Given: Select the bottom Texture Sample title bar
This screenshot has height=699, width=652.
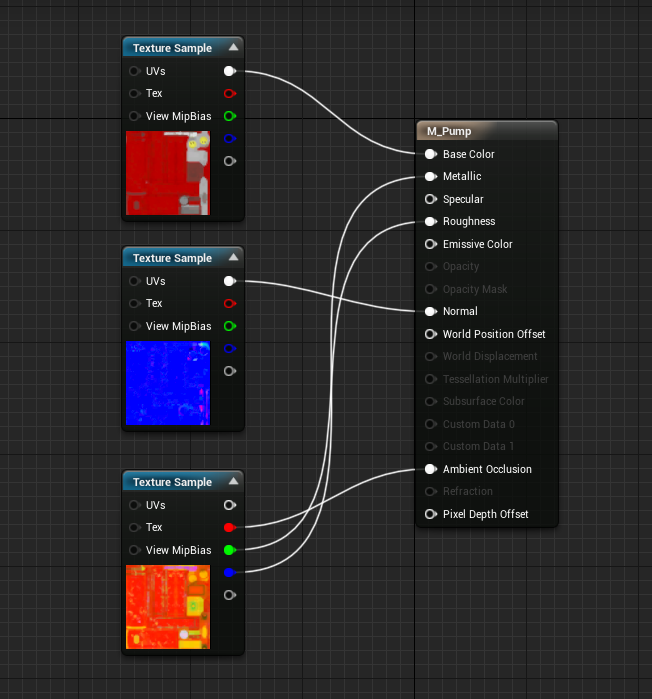Looking at the screenshot, I should (x=183, y=482).
